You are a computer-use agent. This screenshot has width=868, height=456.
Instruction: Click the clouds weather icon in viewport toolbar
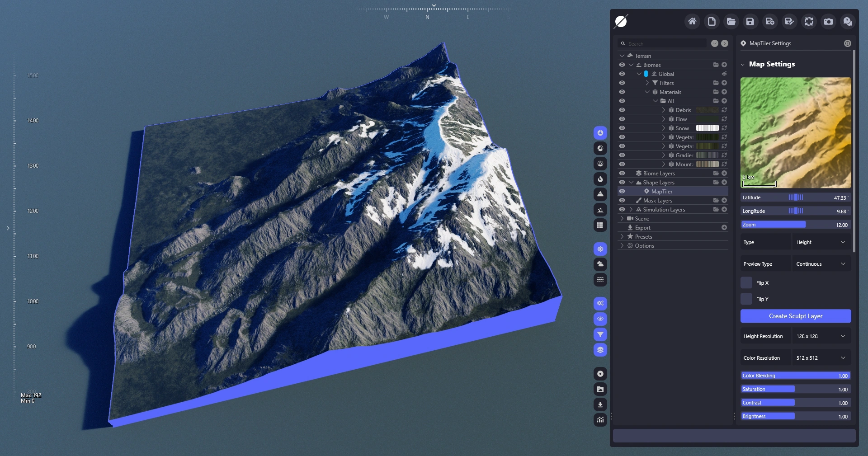(x=600, y=264)
